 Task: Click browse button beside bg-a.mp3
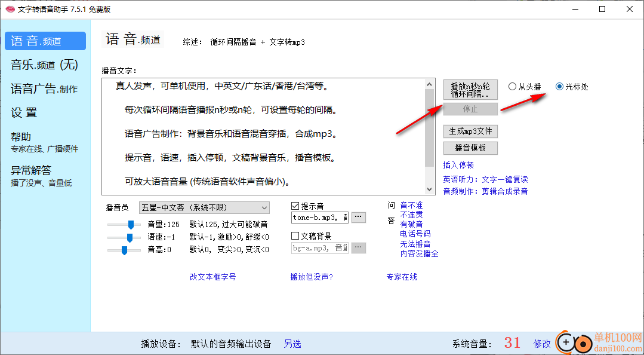tap(359, 247)
